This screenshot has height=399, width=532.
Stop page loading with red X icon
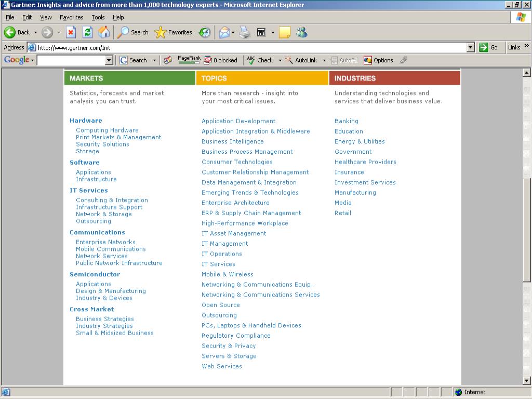click(71, 33)
